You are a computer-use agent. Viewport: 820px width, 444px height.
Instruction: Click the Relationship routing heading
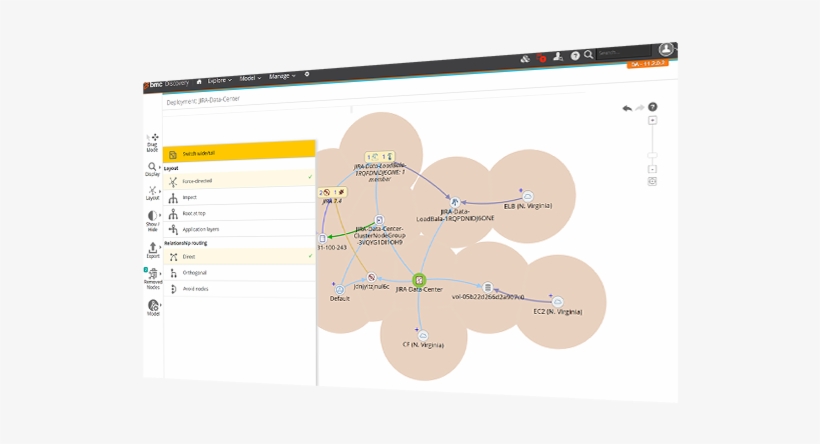186,243
